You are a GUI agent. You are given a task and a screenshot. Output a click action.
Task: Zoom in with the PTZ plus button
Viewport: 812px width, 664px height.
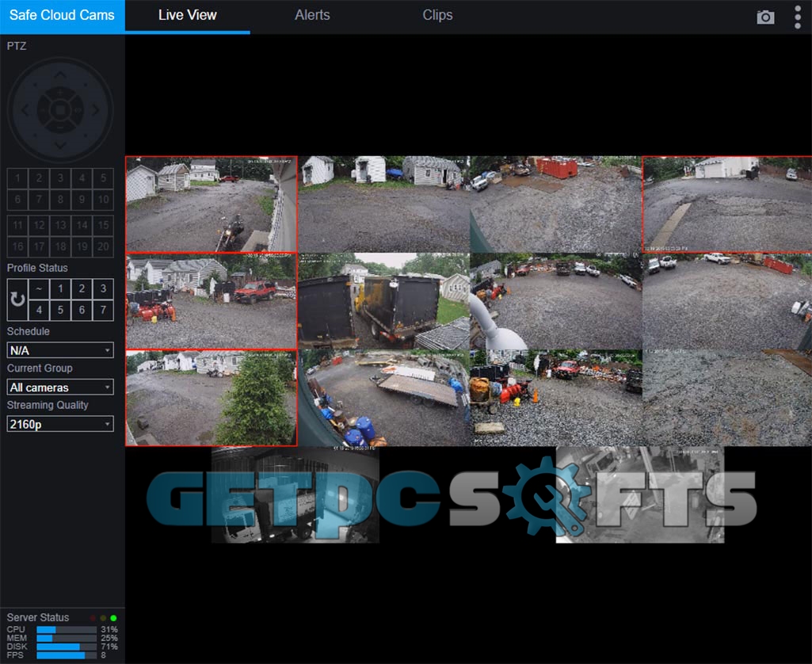[60, 93]
